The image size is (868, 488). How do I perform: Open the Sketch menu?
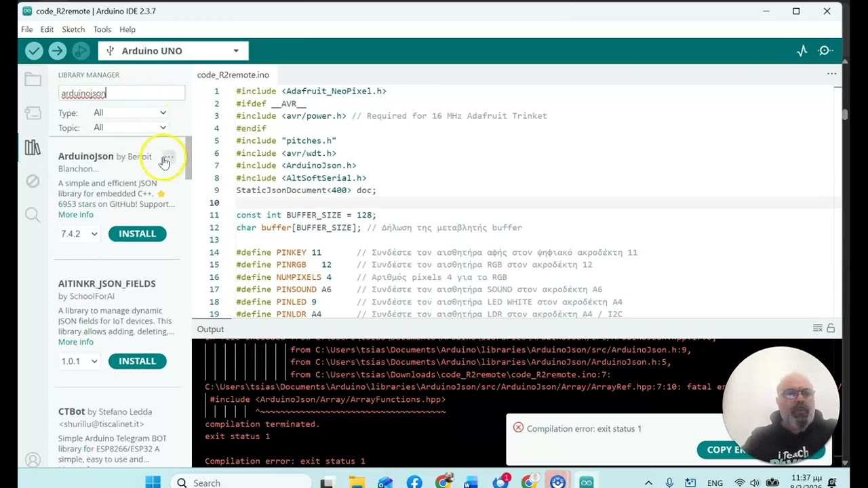click(73, 29)
